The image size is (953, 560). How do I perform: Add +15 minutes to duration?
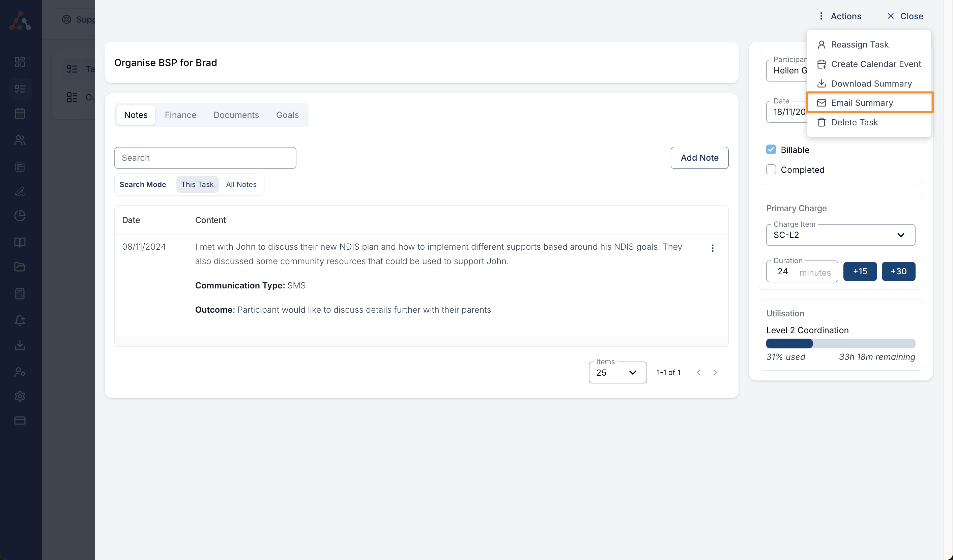tap(860, 271)
